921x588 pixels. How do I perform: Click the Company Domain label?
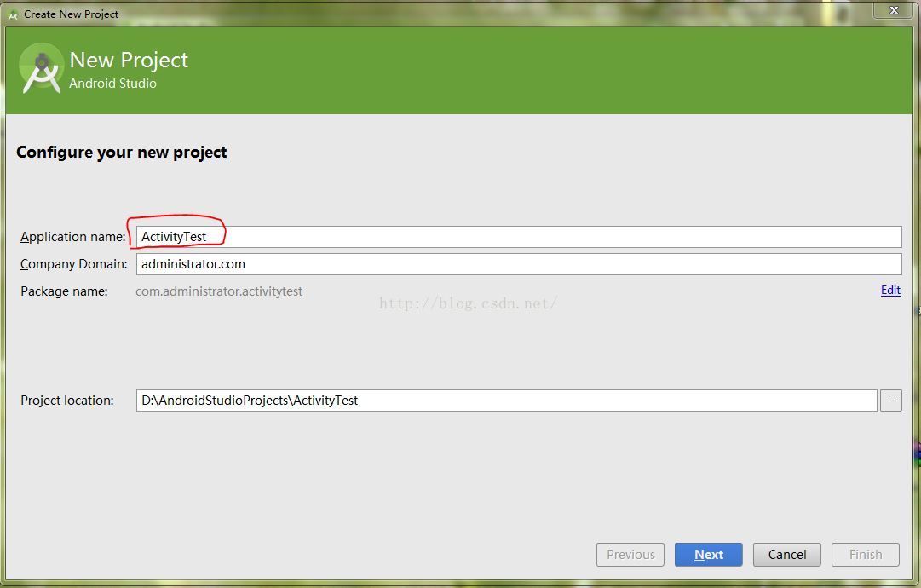coord(74,264)
